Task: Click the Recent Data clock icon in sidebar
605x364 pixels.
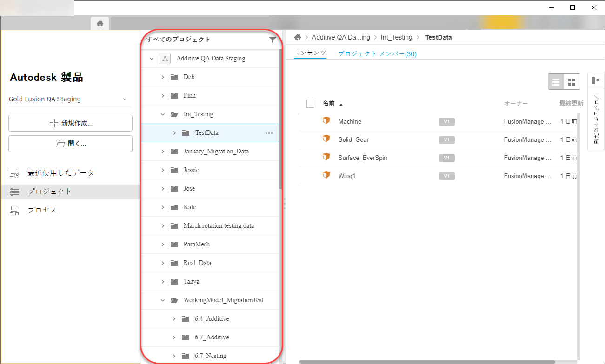Action: tap(14, 173)
